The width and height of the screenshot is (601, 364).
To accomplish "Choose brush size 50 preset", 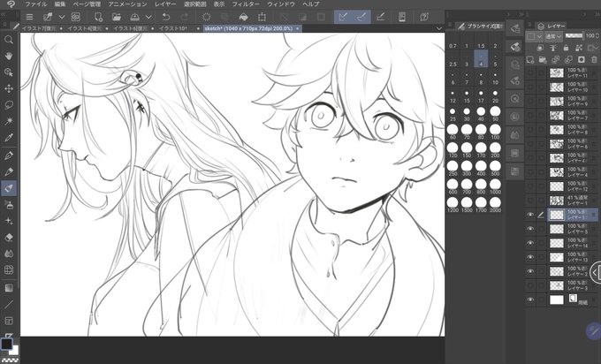I will tap(495, 114).
